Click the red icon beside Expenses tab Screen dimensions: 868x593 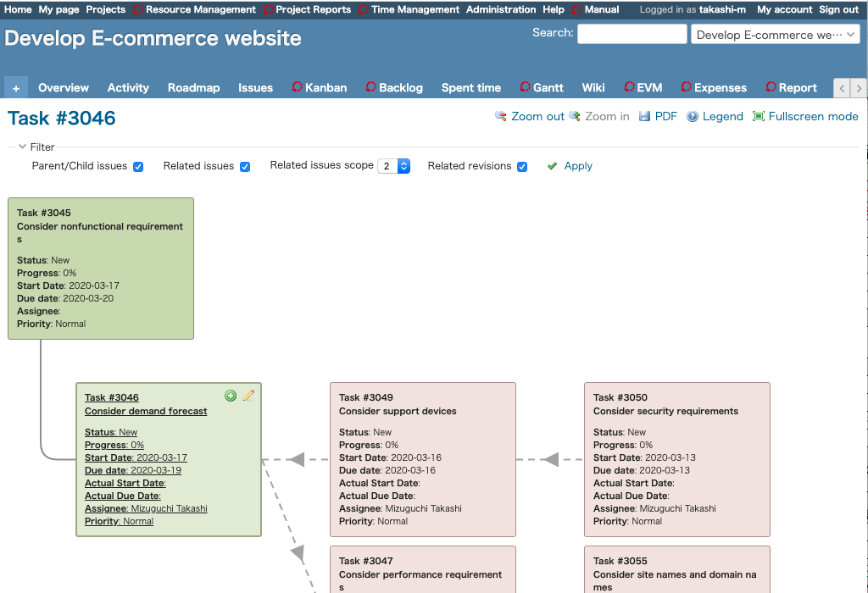click(x=687, y=87)
